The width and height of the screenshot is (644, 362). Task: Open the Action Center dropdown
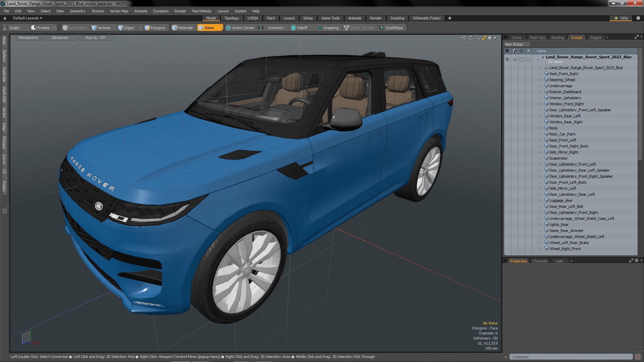click(240, 28)
